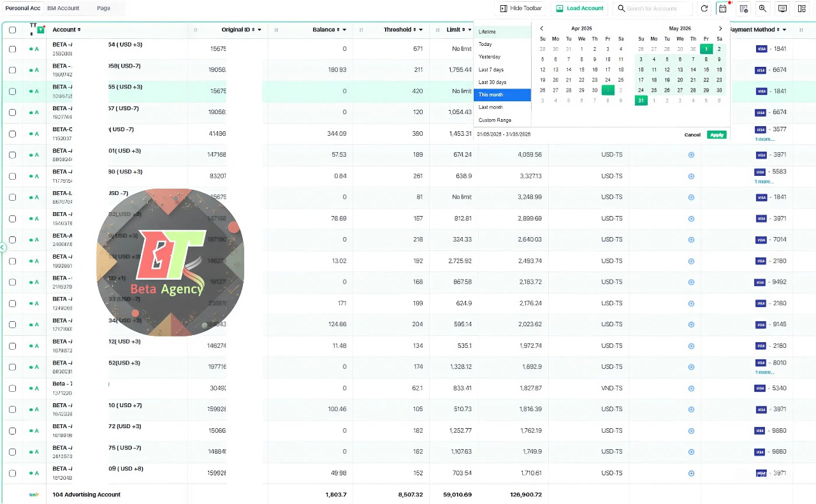Expand '1 more...' under card 8010

point(765,372)
